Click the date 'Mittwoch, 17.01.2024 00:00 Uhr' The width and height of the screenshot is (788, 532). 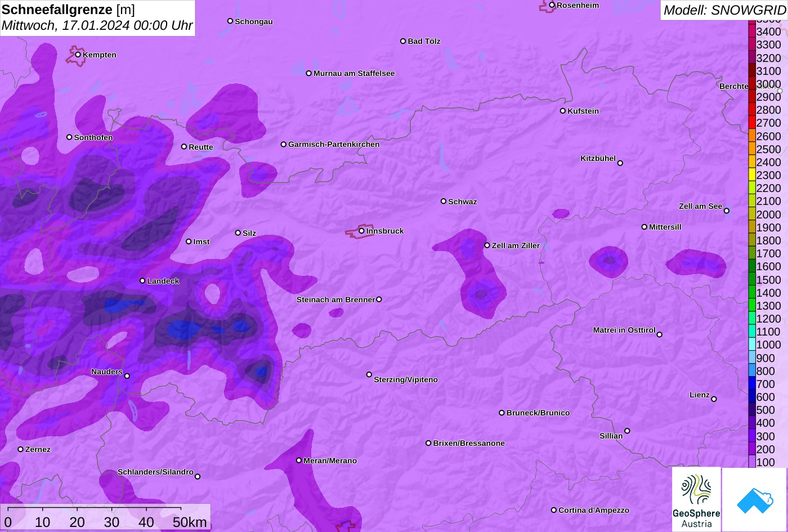coord(97,25)
